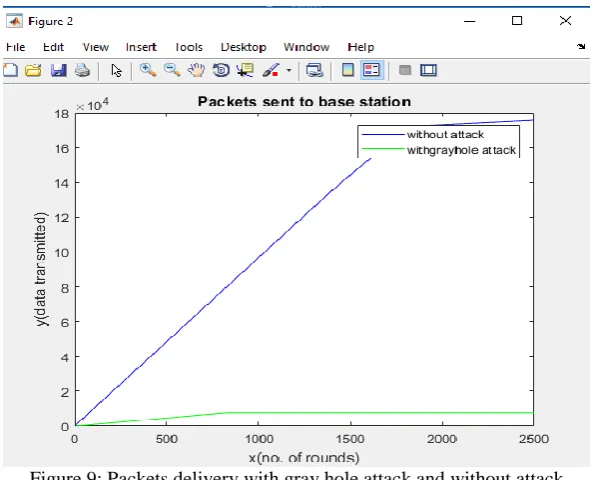This screenshot has width=593, height=480.
Task: Click the Show Plot Tools icon
Action: coord(428,70)
